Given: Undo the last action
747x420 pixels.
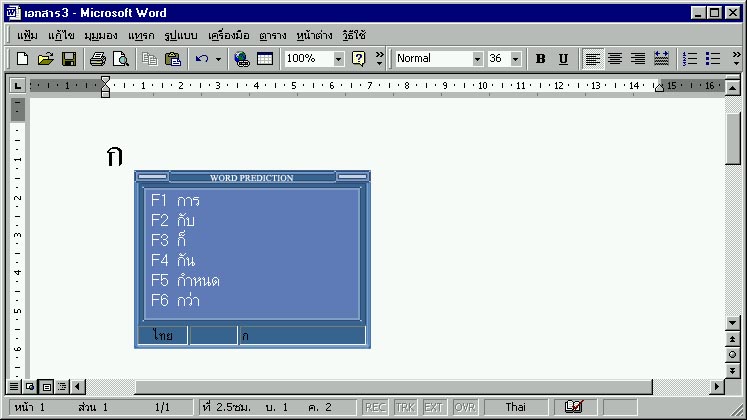Looking at the screenshot, I should pyautogui.click(x=202, y=59).
